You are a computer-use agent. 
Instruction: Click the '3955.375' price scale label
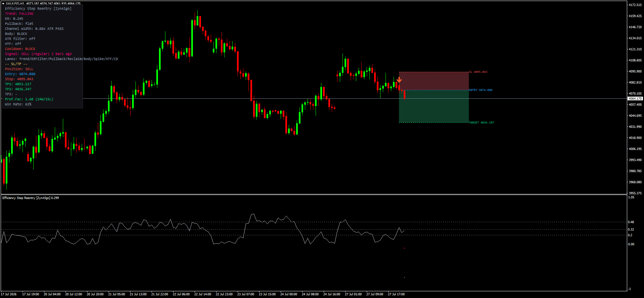pos(635,193)
